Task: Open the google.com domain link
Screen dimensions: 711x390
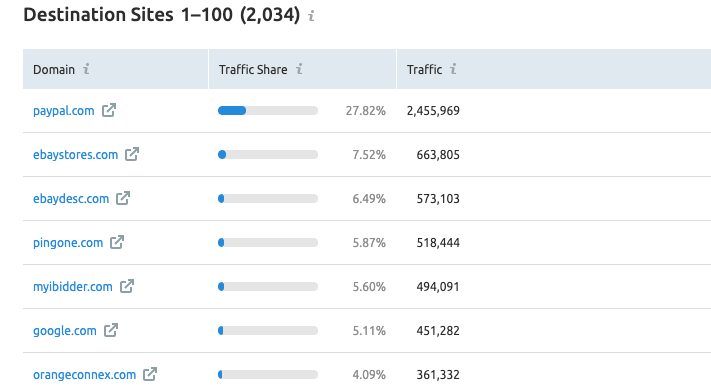Action: (x=65, y=331)
